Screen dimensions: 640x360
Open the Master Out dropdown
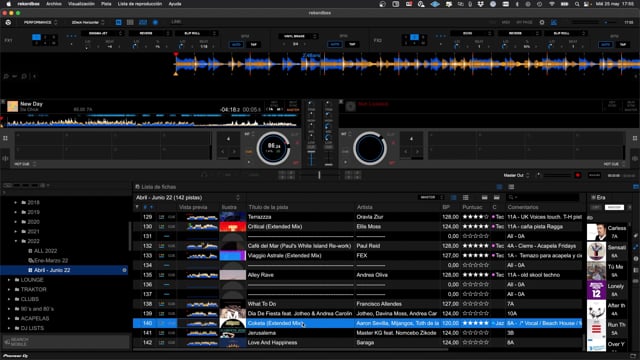pyautogui.click(x=516, y=175)
